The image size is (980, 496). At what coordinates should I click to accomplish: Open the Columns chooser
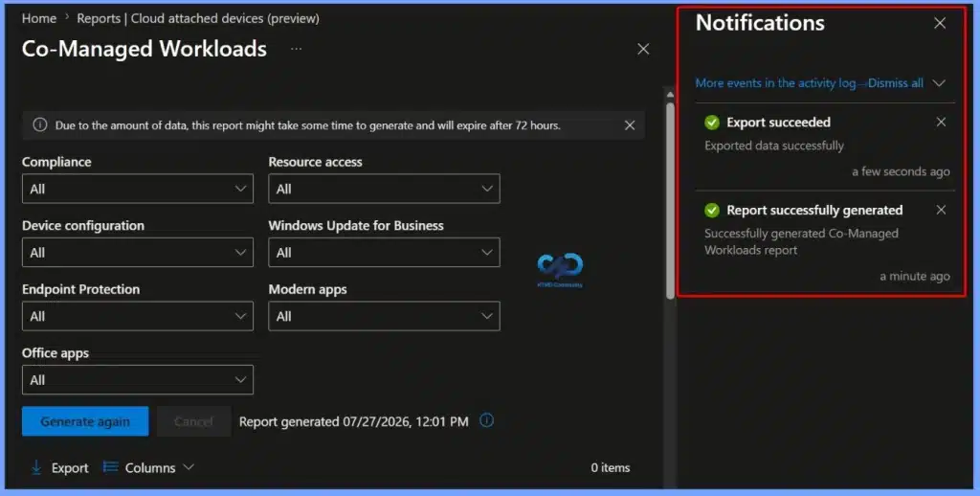148,468
